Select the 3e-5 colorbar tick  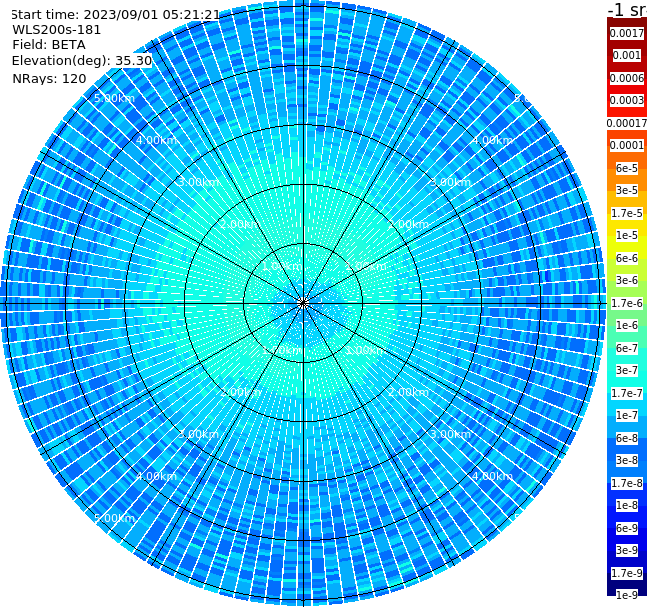(627, 190)
